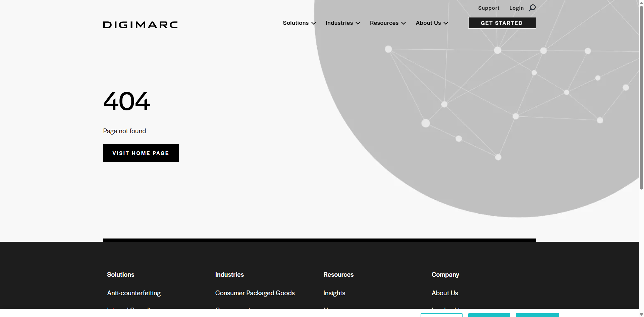Open the Industries navigation menu label
Viewport: 644px width, 317px height.
[x=339, y=23]
